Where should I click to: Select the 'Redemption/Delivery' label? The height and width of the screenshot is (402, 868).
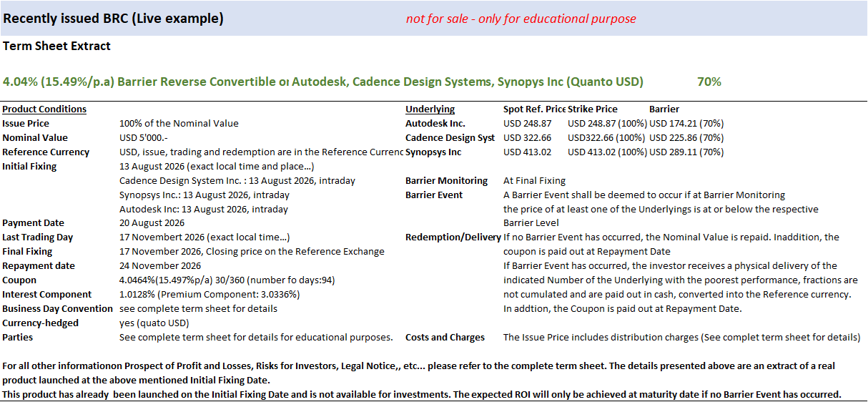(x=453, y=237)
